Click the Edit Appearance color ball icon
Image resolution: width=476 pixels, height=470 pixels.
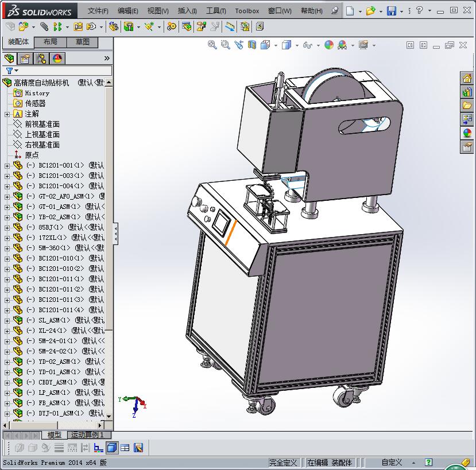click(x=329, y=45)
